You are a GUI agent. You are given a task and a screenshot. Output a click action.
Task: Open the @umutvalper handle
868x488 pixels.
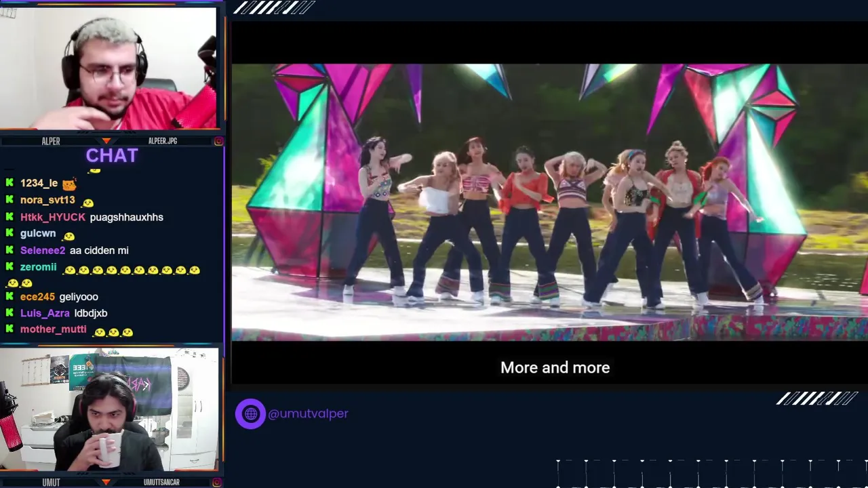pos(308,413)
